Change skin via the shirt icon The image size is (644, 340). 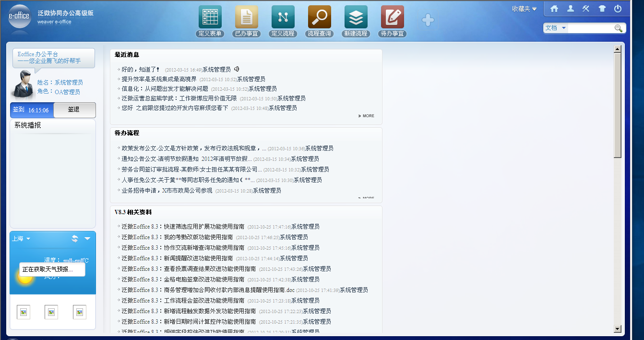pyautogui.click(x=602, y=9)
